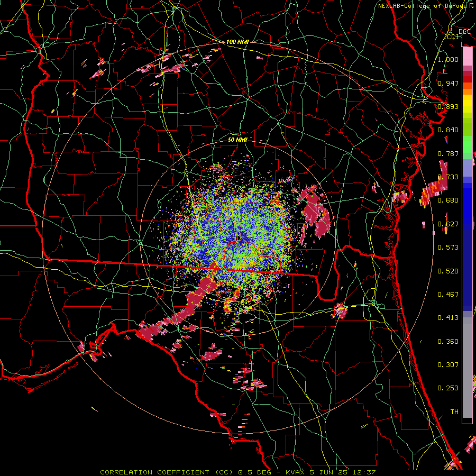Click the CORRELATION COEFFICIENT caption at bottom
The width and height of the screenshot is (476, 476).
coord(237,472)
